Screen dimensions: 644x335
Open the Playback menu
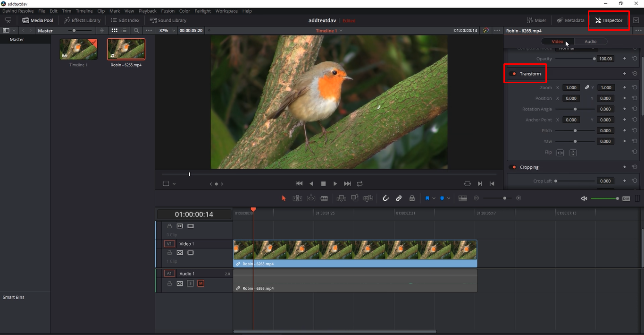pyautogui.click(x=147, y=10)
